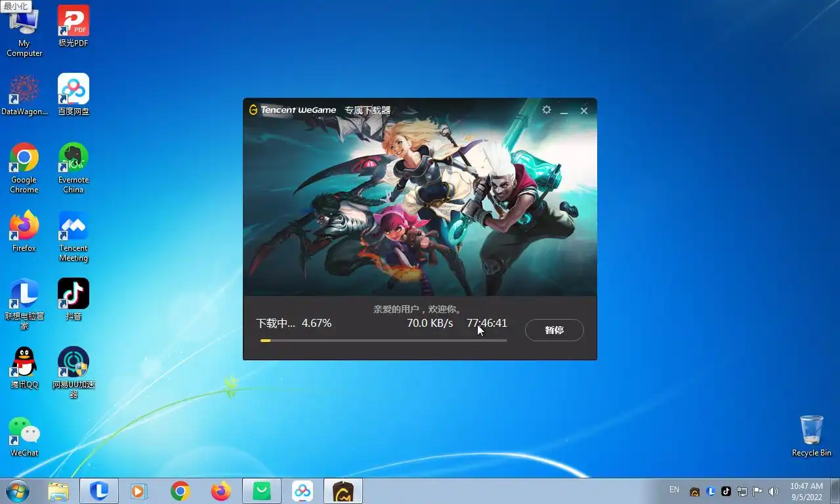The image size is (840, 504).
Task: Open 抖音 TikTok desktop shortcut
Action: [73, 300]
